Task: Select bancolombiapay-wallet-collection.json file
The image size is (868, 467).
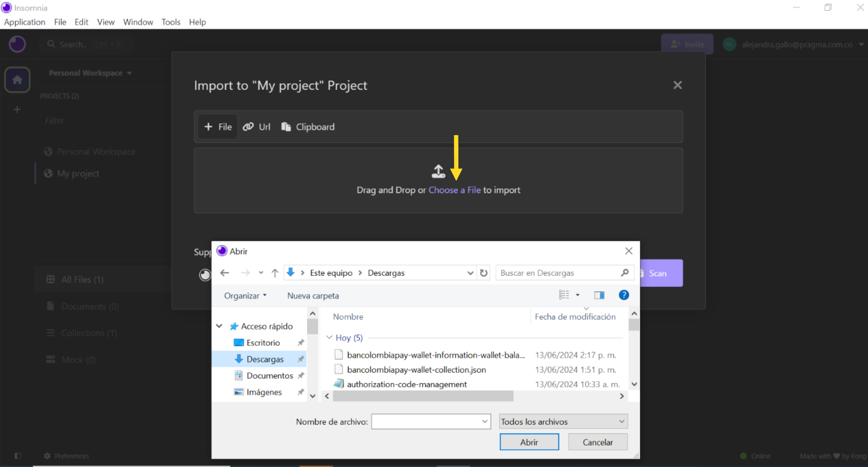Action: (416, 369)
